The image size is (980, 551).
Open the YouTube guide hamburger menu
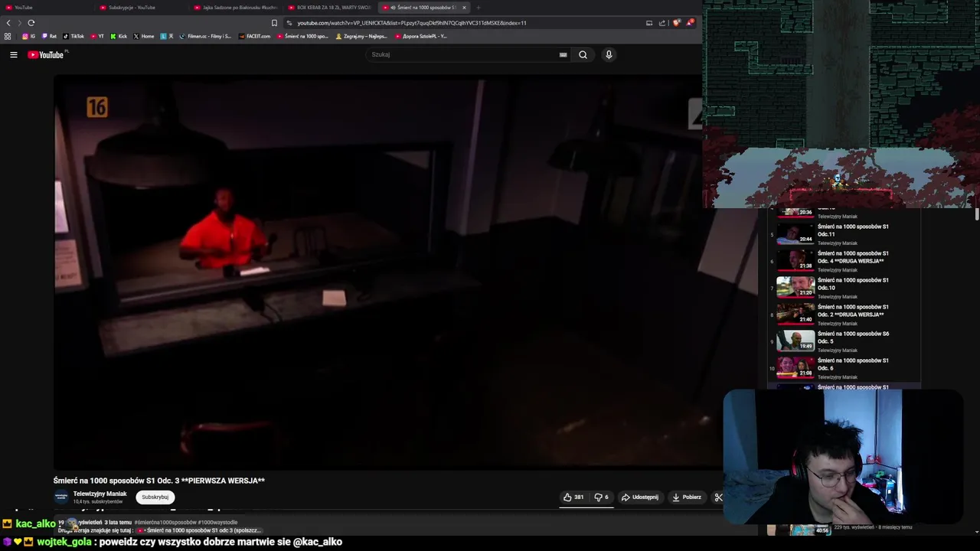(x=13, y=54)
